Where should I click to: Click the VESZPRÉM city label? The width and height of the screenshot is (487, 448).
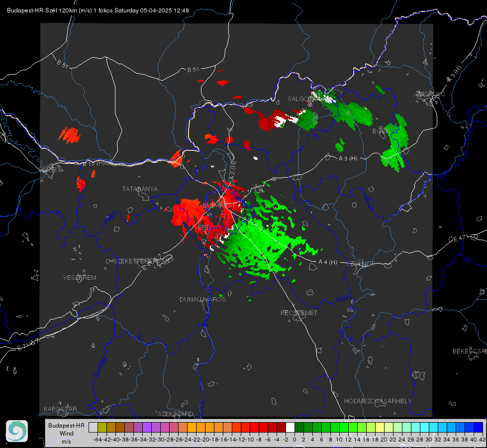click(x=80, y=277)
